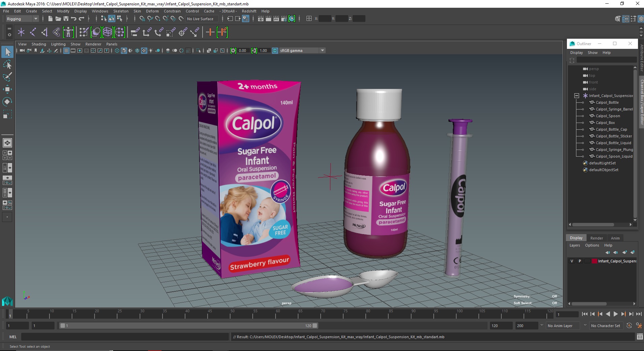Open the Mirror Joint shelf icon

[x=57, y=32]
